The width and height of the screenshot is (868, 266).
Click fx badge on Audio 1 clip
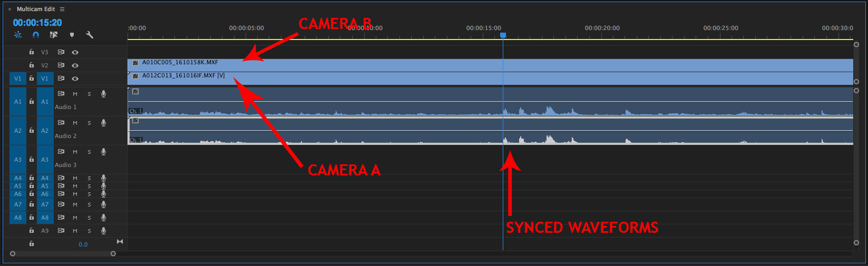[x=135, y=92]
